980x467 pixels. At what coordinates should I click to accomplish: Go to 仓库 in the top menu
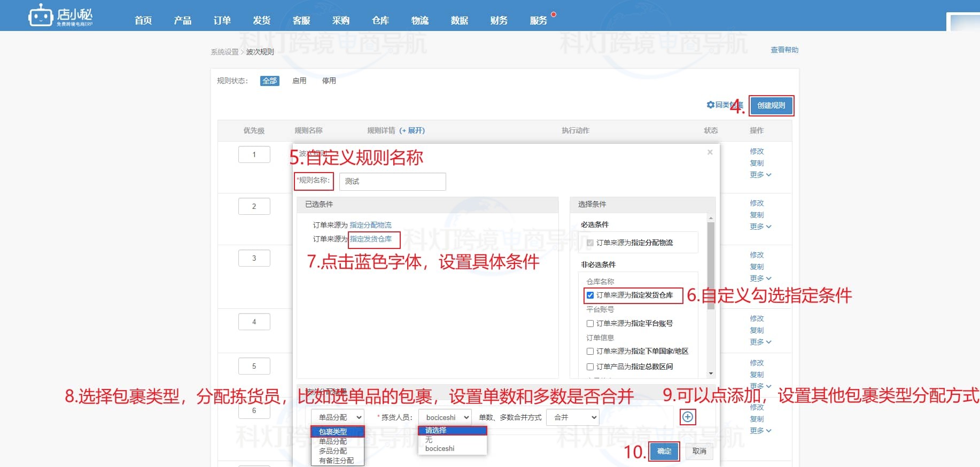tap(380, 20)
